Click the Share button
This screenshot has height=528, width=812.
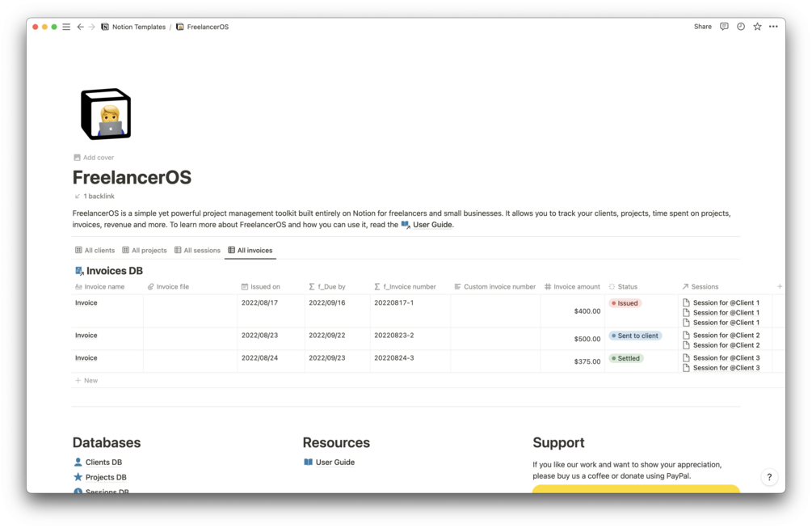703,27
